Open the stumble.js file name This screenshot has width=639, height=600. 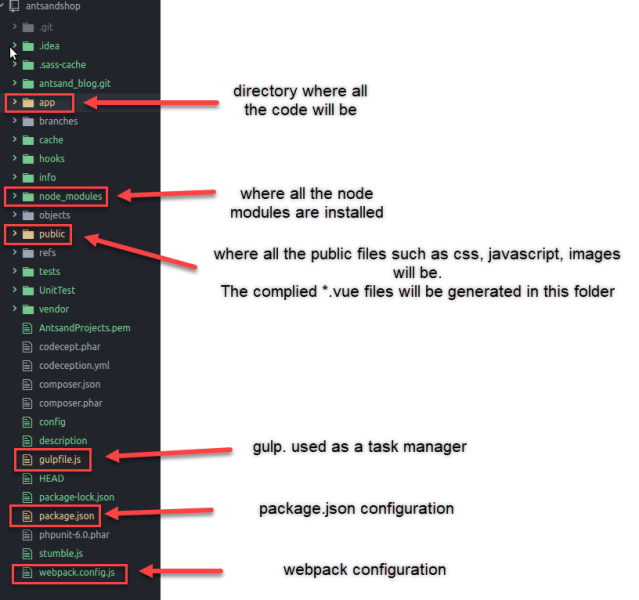[x=61, y=554]
